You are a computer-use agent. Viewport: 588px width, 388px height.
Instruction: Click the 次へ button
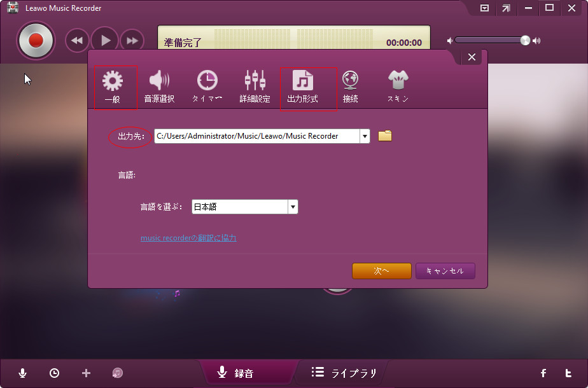tap(381, 271)
